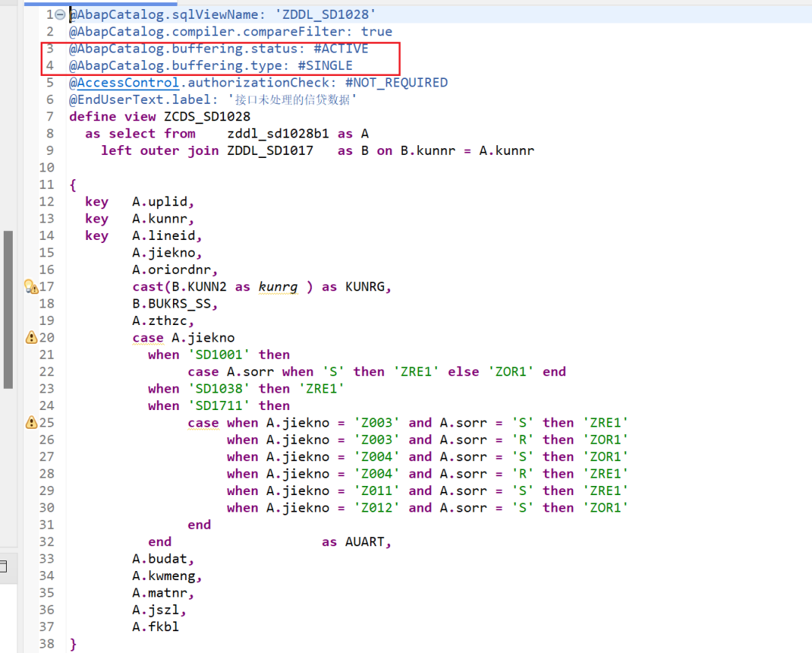
Task: Click the warning marker on line 20
Action: click(x=31, y=337)
